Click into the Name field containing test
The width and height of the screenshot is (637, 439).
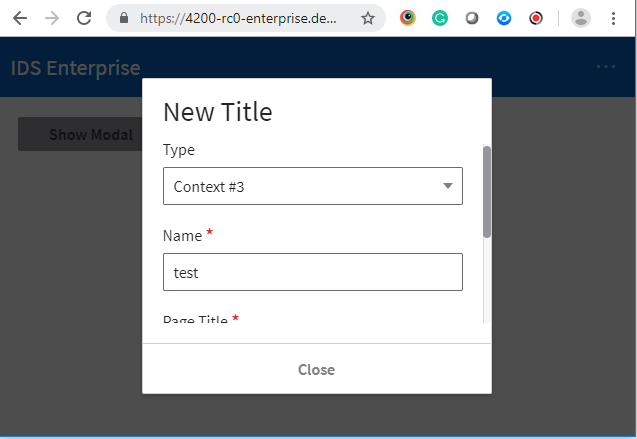click(x=313, y=272)
